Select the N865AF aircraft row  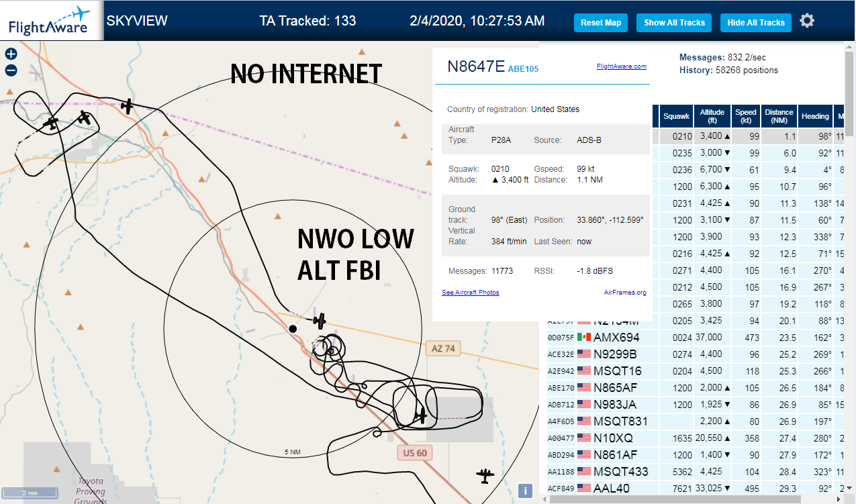(695, 387)
